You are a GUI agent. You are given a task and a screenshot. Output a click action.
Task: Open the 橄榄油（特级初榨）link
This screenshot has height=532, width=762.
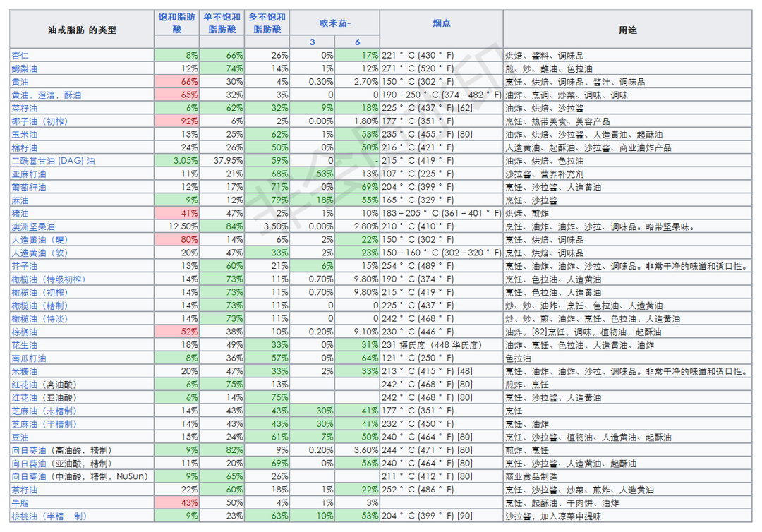49,279
